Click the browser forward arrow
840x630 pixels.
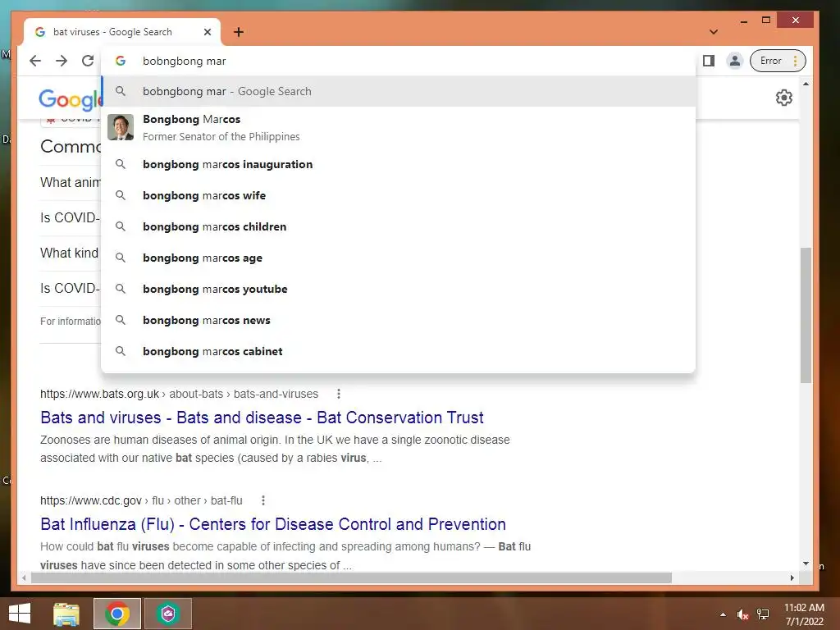point(62,61)
